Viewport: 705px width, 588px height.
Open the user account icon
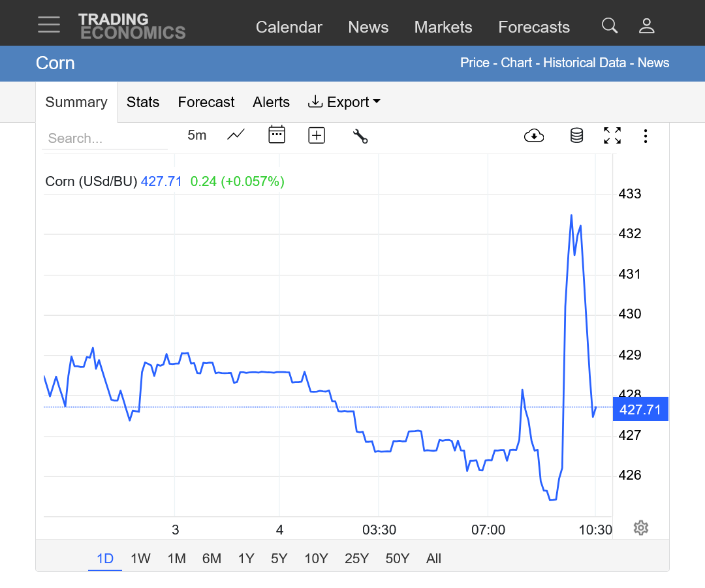[646, 26]
